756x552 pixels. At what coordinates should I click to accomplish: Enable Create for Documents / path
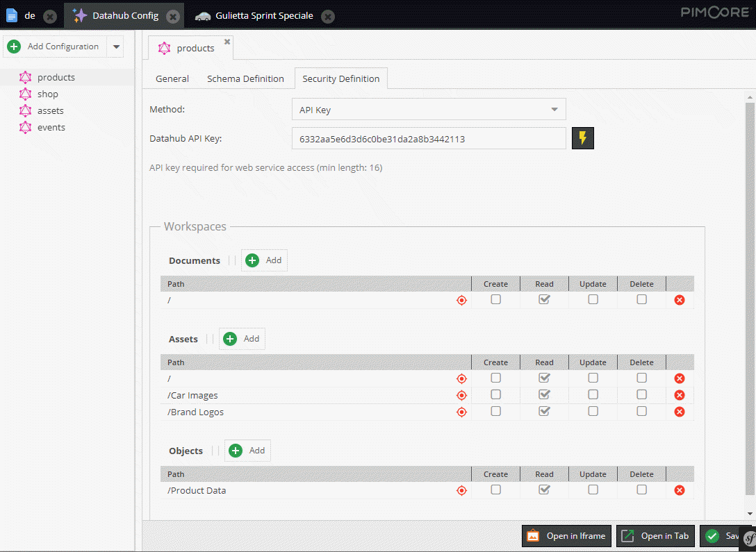[495, 299]
